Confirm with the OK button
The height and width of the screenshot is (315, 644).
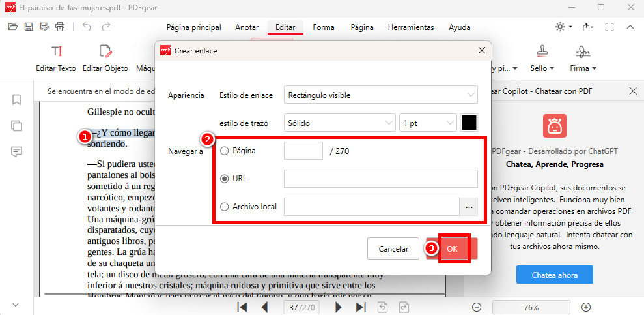tap(452, 248)
